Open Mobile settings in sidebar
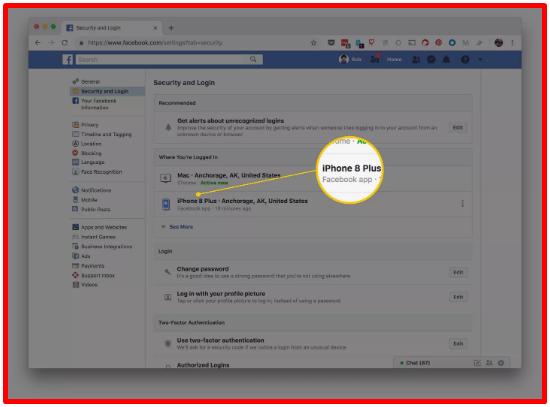The height and width of the screenshot is (407, 550). [x=85, y=200]
